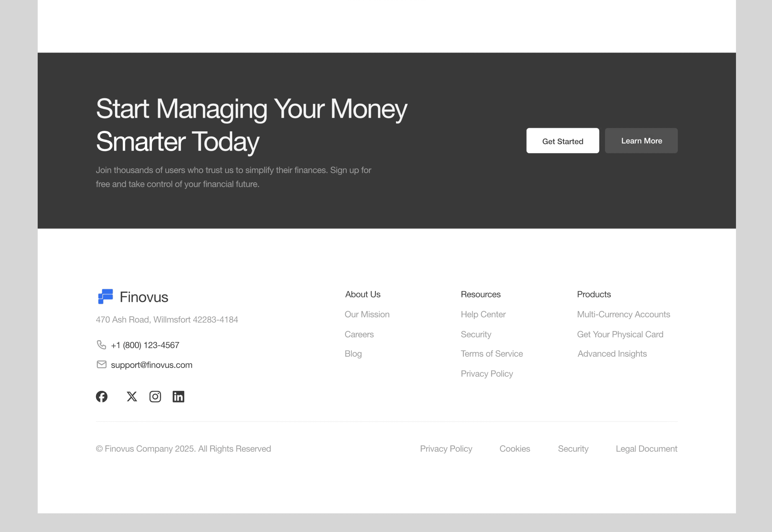
Task: Click the Learn More button
Action: tap(641, 141)
